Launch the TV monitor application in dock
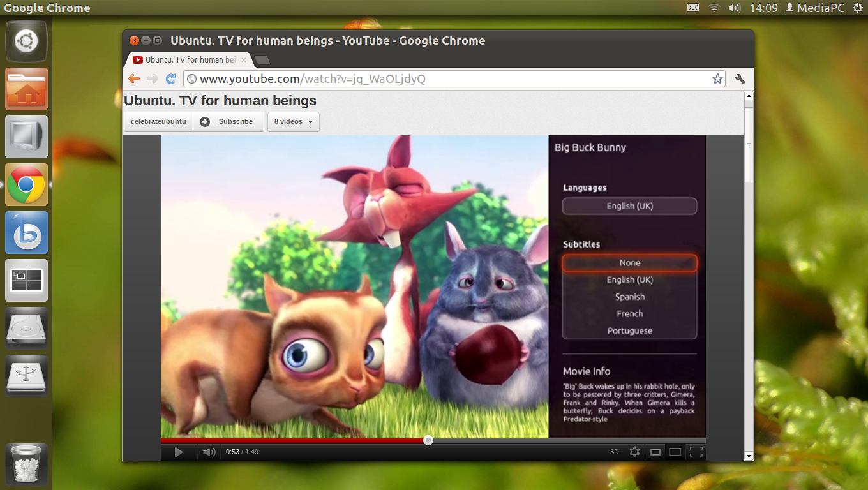Image resolution: width=868 pixels, height=490 pixels. [x=26, y=137]
